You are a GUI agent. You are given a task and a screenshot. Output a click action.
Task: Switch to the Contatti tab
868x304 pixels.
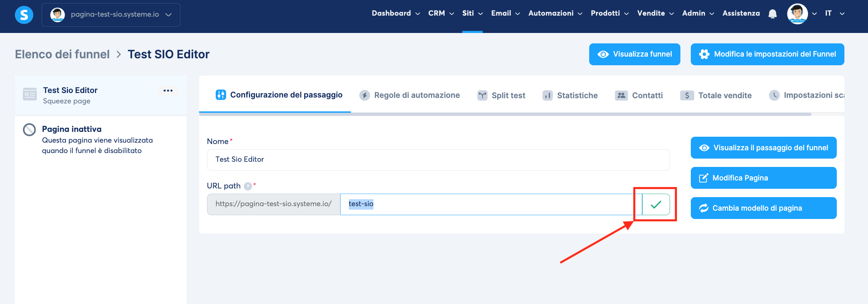tap(639, 95)
